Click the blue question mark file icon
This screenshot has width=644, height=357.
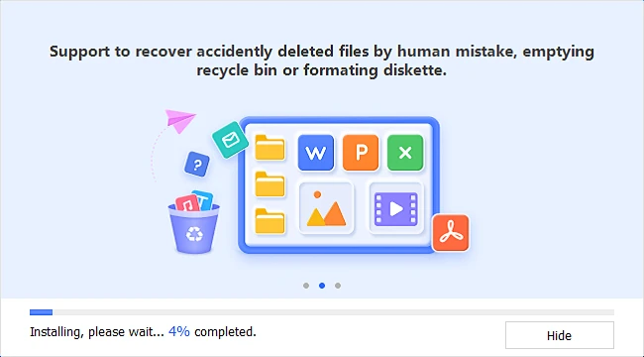pyautogui.click(x=197, y=165)
